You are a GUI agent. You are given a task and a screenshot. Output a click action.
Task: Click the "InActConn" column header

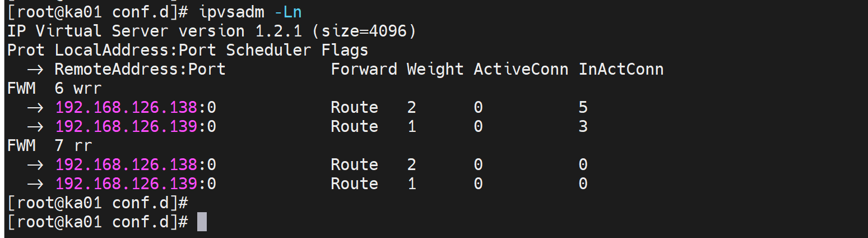[x=621, y=69]
